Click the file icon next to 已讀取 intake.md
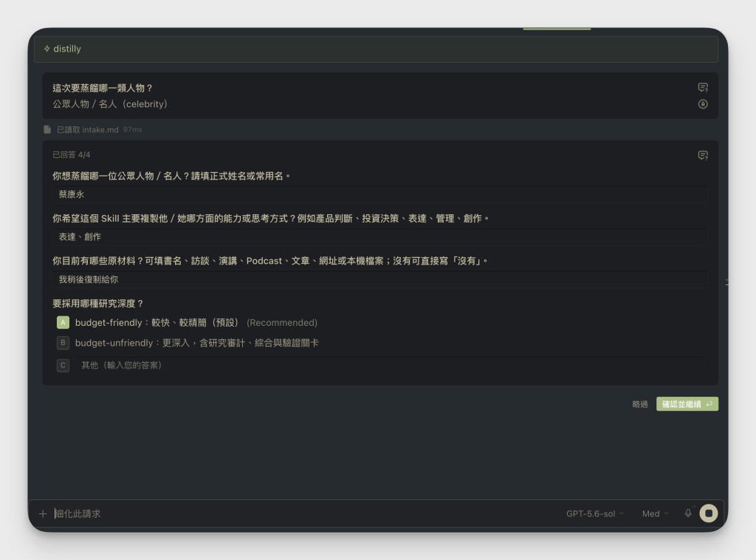756x560 pixels. pos(47,129)
